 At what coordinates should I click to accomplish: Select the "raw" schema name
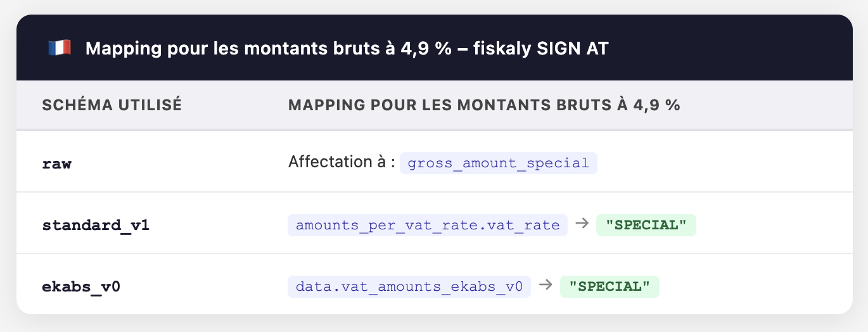pyautogui.click(x=57, y=163)
